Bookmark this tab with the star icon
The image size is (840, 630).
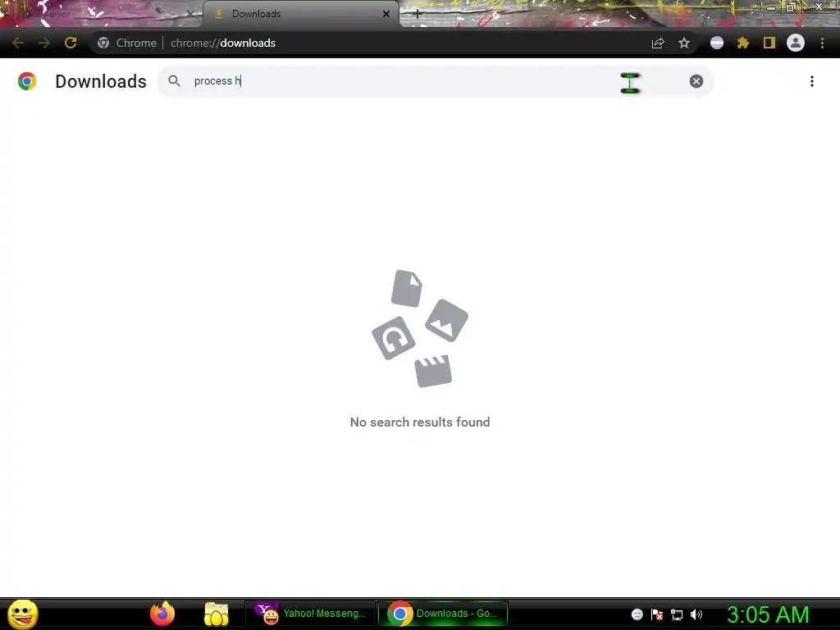click(684, 43)
